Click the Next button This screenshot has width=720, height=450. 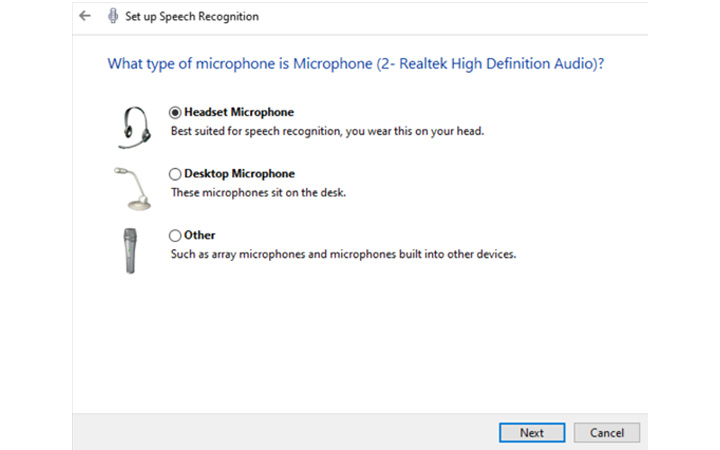click(532, 433)
